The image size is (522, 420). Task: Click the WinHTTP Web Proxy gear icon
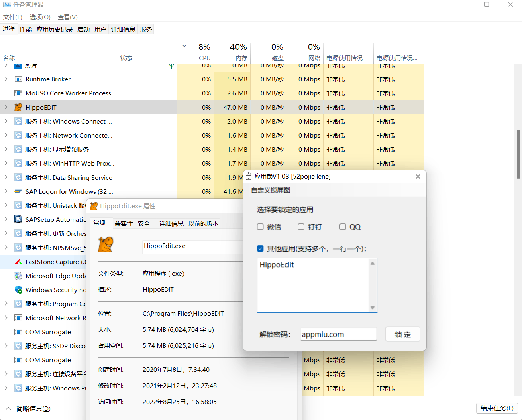[18, 163]
